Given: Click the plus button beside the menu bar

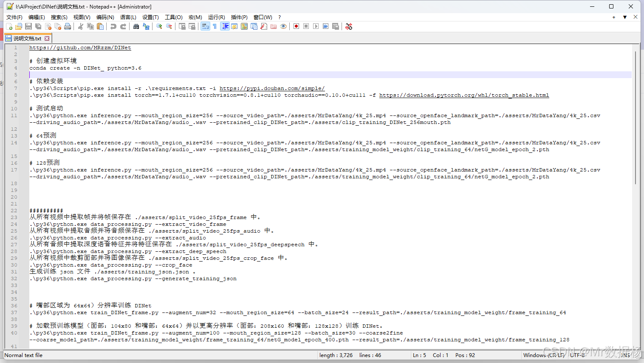Looking at the screenshot, I should [x=614, y=17].
